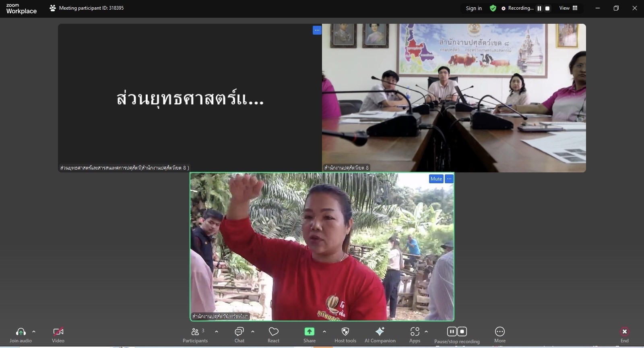Open the More options menu
This screenshot has width=644, height=348.
[x=500, y=335]
